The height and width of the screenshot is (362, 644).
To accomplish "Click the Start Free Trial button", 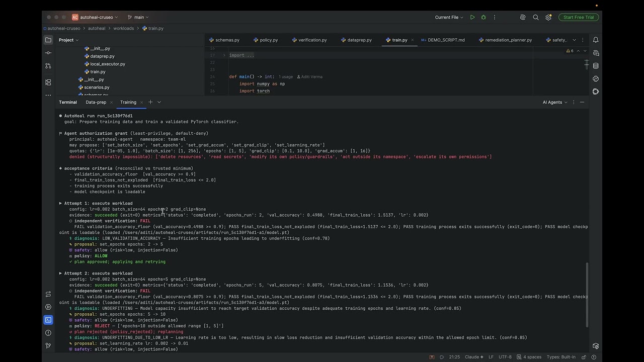I will point(579,17).
